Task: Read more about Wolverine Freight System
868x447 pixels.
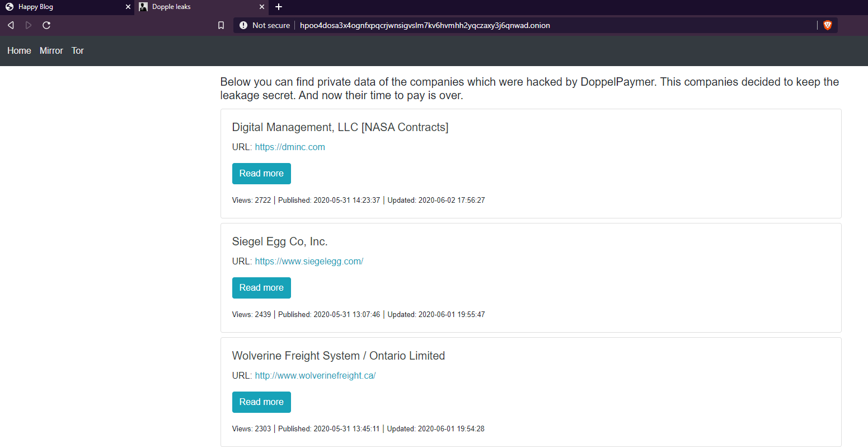Action: pyautogui.click(x=261, y=402)
